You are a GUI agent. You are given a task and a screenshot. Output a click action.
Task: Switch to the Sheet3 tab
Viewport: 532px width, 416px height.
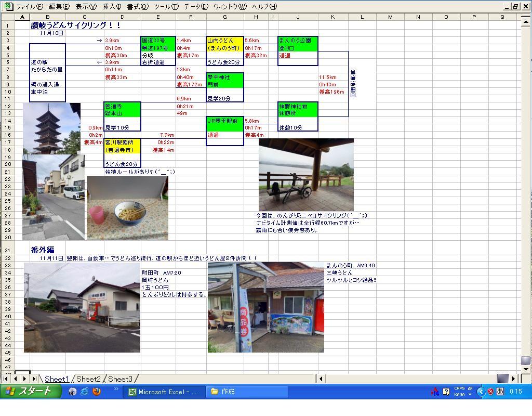click(120, 379)
